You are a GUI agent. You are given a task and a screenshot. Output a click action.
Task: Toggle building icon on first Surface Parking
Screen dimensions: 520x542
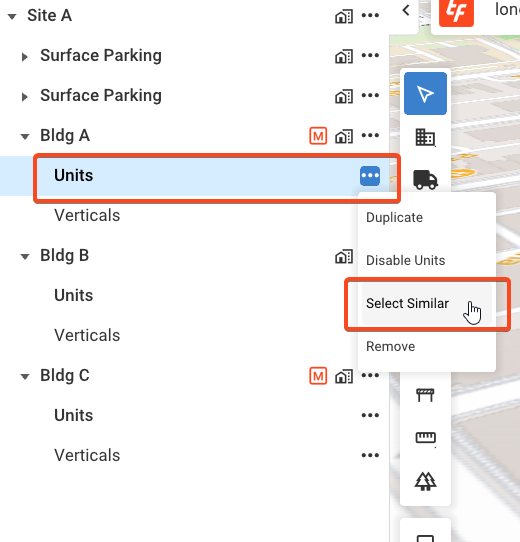344,56
